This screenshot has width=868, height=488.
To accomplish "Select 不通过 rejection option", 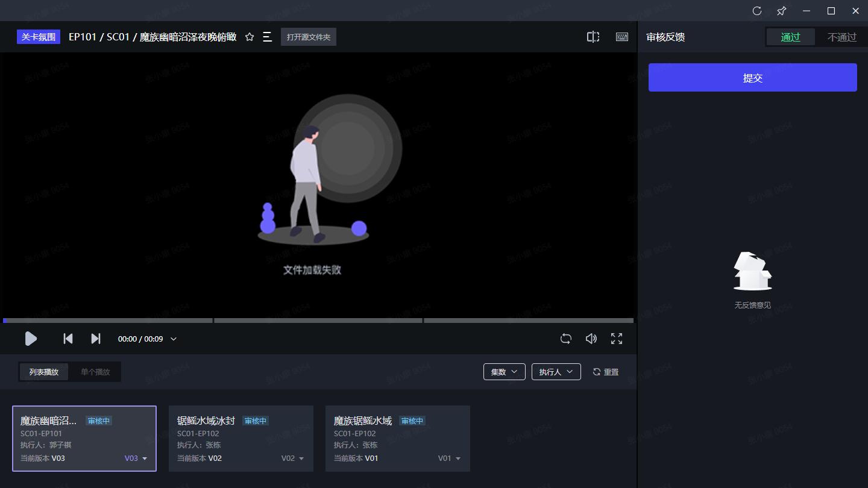I will coord(841,37).
